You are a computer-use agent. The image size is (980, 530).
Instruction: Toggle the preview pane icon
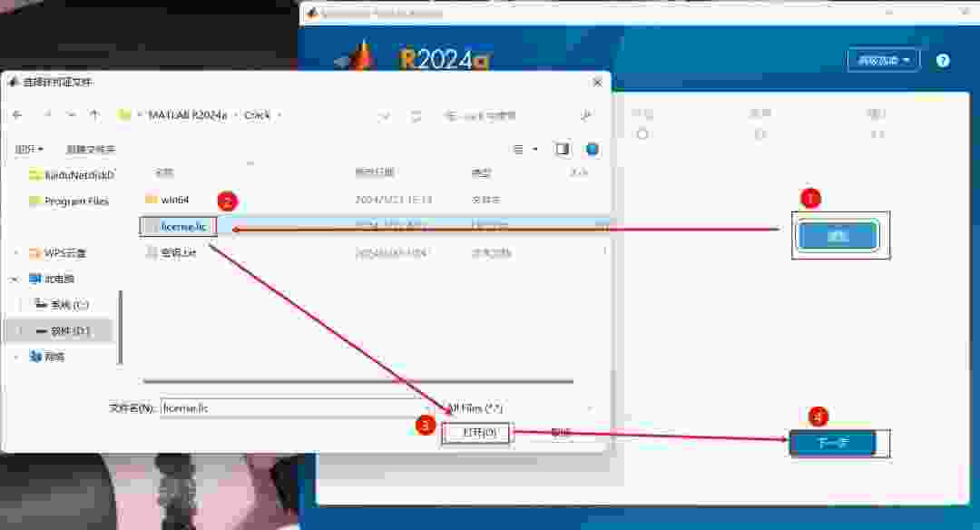tap(562, 149)
